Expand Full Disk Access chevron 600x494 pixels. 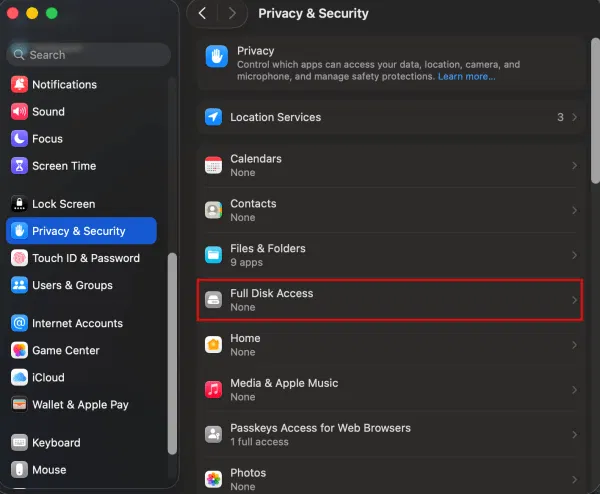(574, 300)
